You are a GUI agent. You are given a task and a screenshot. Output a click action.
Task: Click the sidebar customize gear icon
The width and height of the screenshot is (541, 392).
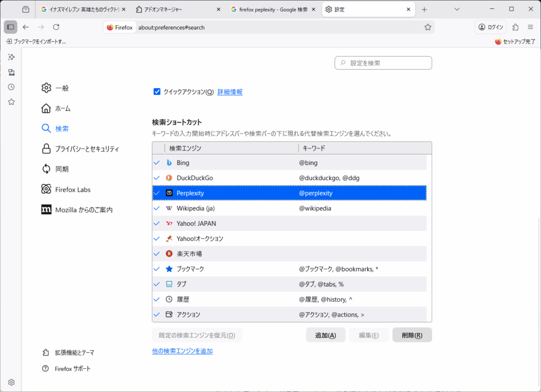click(11, 382)
